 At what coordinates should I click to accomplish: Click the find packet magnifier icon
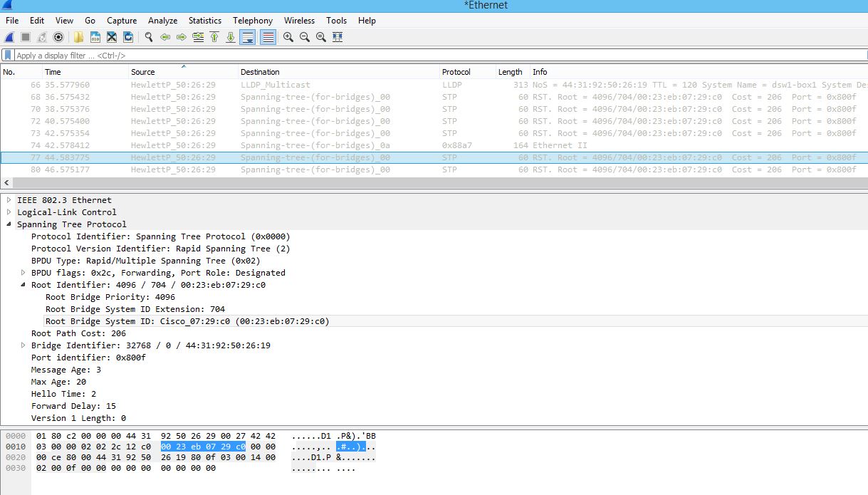(148, 37)
